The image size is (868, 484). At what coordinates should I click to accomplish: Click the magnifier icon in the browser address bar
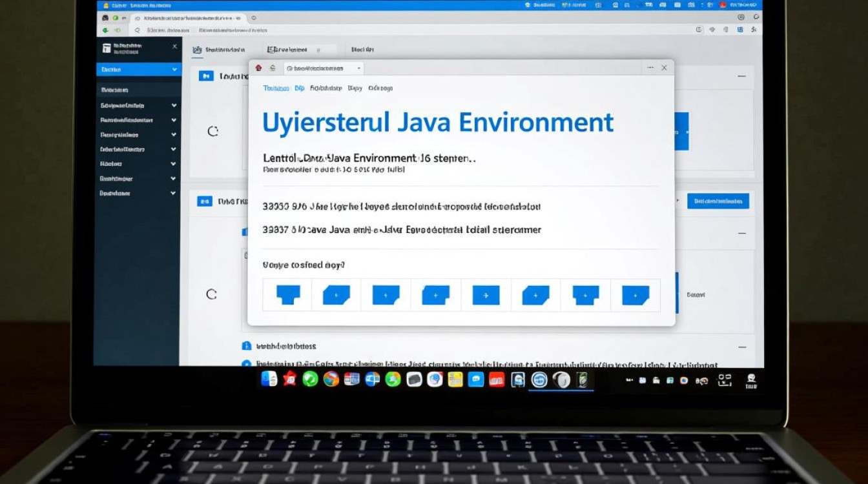[136, 30]
